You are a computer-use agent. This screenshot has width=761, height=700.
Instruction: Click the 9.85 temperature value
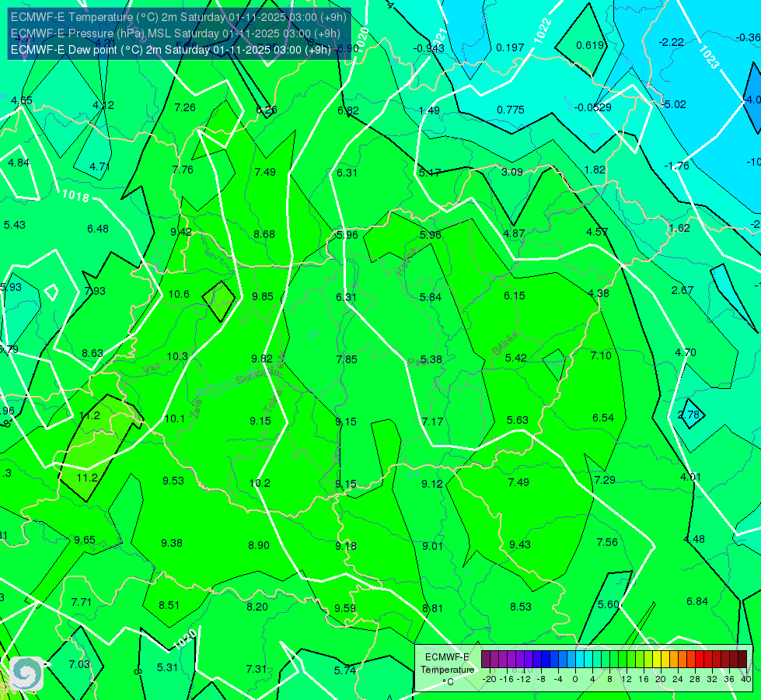[x=263, y=296]
